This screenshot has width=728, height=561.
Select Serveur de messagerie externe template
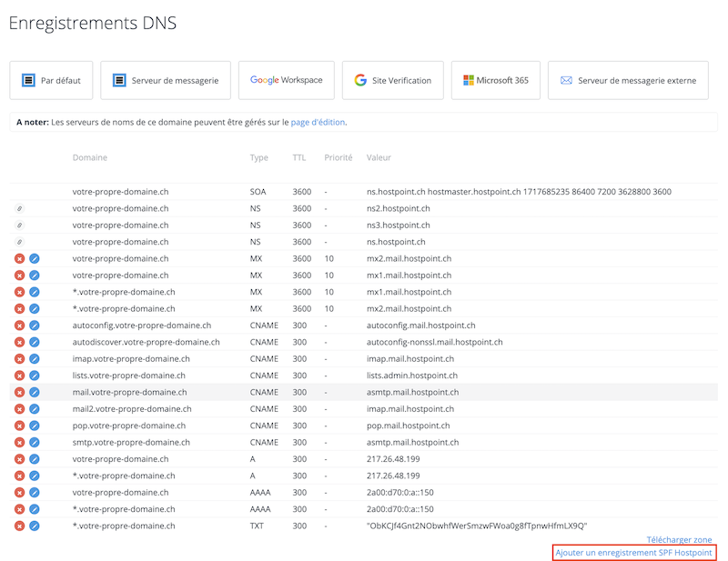[628, 80]
